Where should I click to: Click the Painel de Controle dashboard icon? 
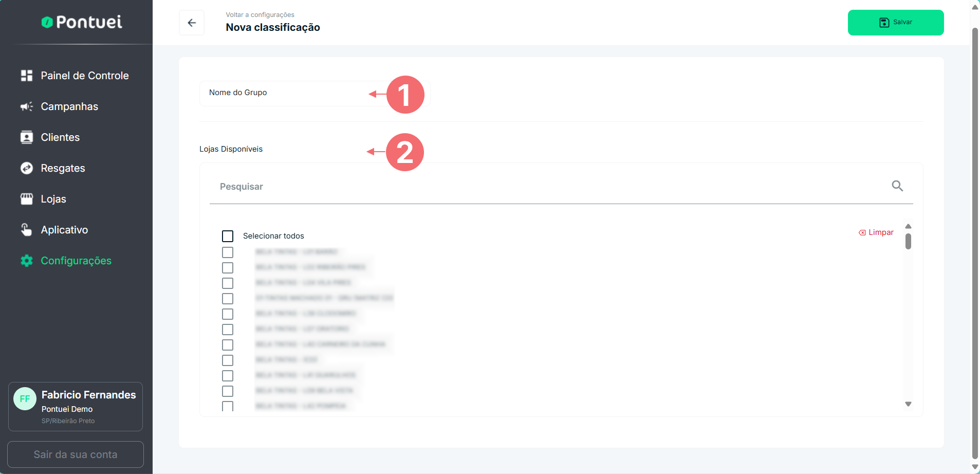(x=27, y=76)
